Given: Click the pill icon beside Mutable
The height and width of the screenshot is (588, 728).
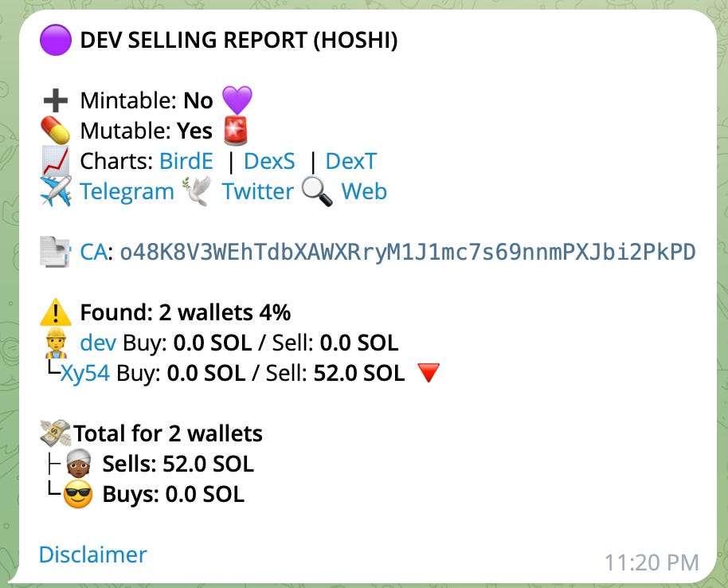Looking at the screenshot, I should coord(56,131).
